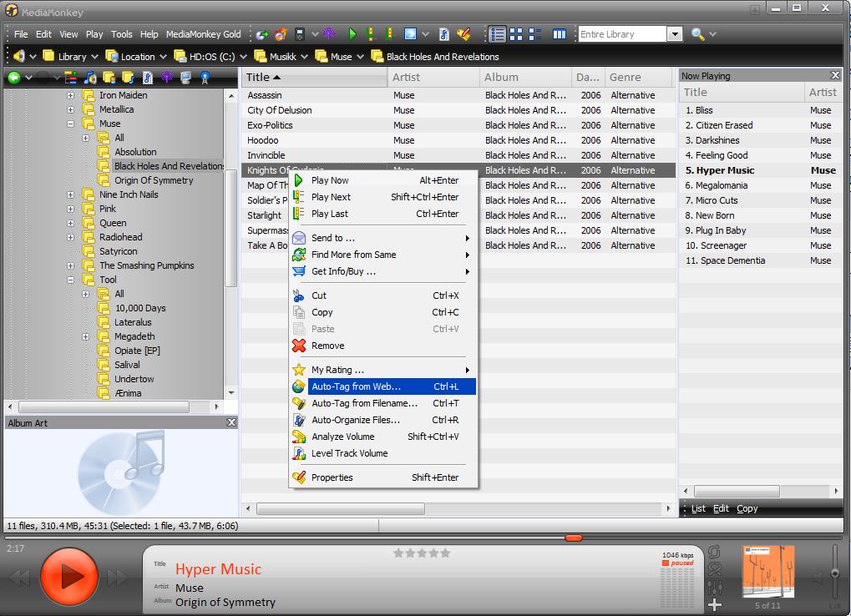Screen dimensions: 851x616
Task: Click the green toolbar Play icon
Action: coord(352,34)
